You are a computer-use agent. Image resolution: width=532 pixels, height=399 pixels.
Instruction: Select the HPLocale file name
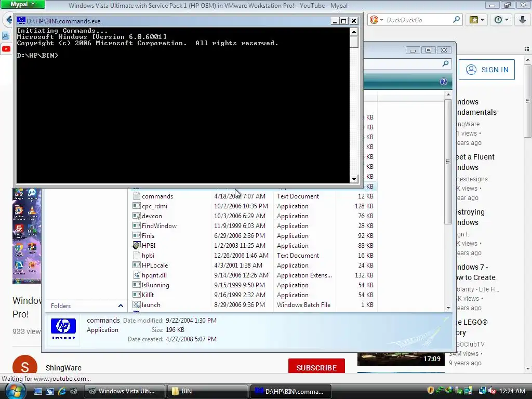[x=155, y=265]
